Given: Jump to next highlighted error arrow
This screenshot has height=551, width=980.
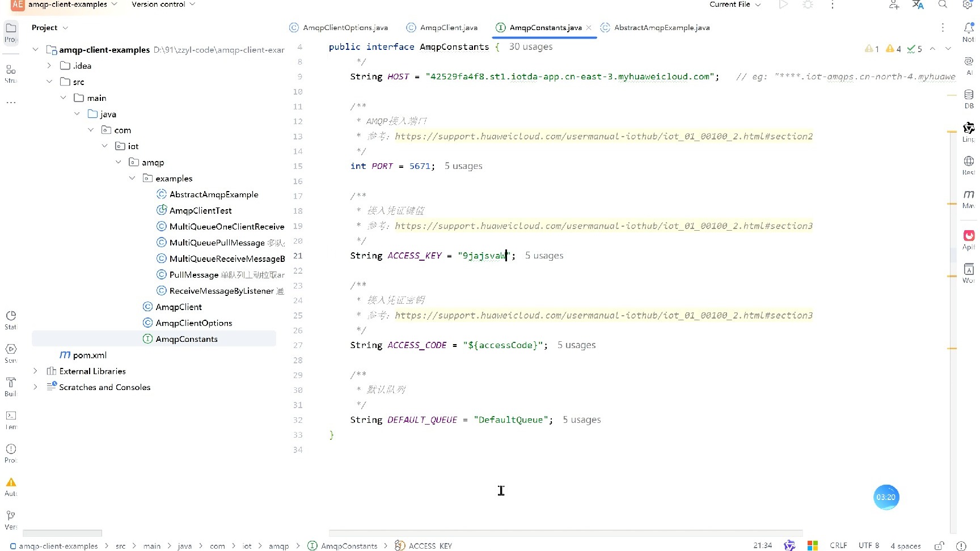Looking at the screenshot, I should (x=948, y=49).
